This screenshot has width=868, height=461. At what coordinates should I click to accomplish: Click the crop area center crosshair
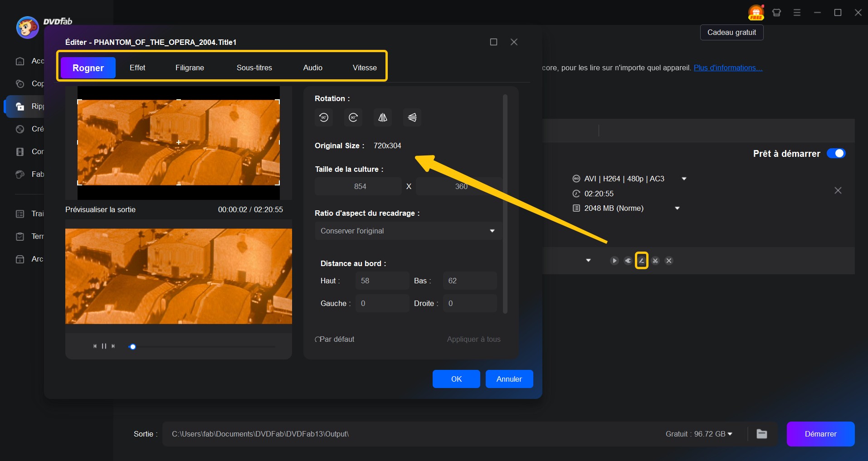tap(179, 142)
